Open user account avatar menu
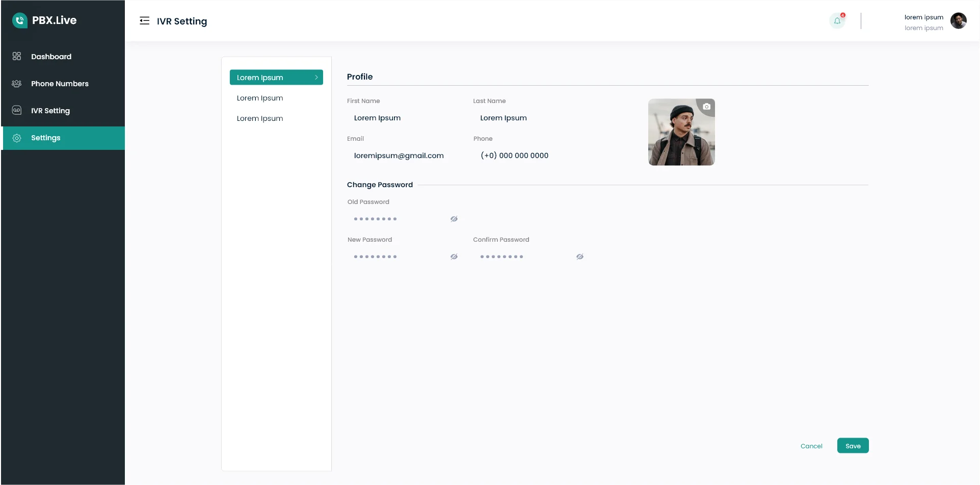Screen dimensions: 980x485 click(958, 21)
